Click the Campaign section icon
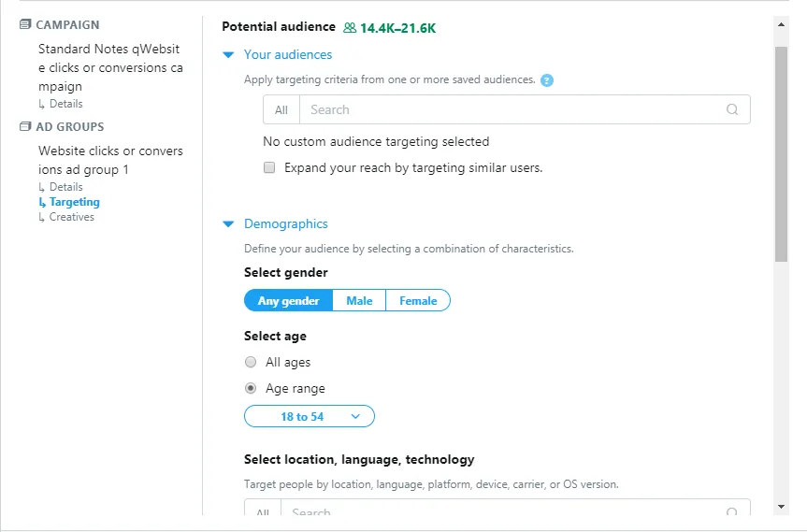The image size is (807, 532). (25, 24)
